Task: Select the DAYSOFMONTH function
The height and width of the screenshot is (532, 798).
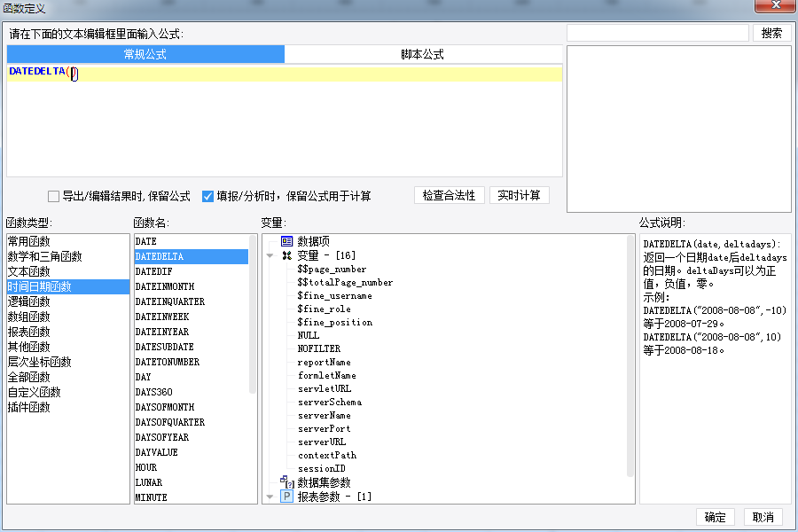Action: [192, 407]
